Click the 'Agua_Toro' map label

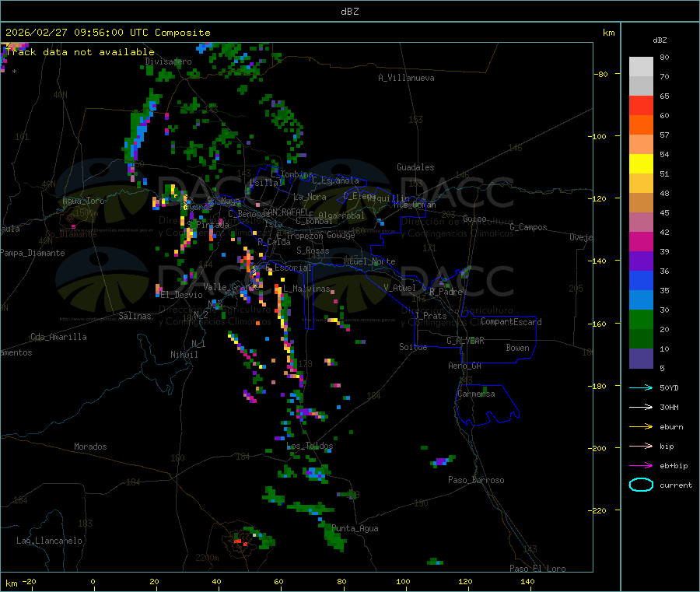(83, 201)
